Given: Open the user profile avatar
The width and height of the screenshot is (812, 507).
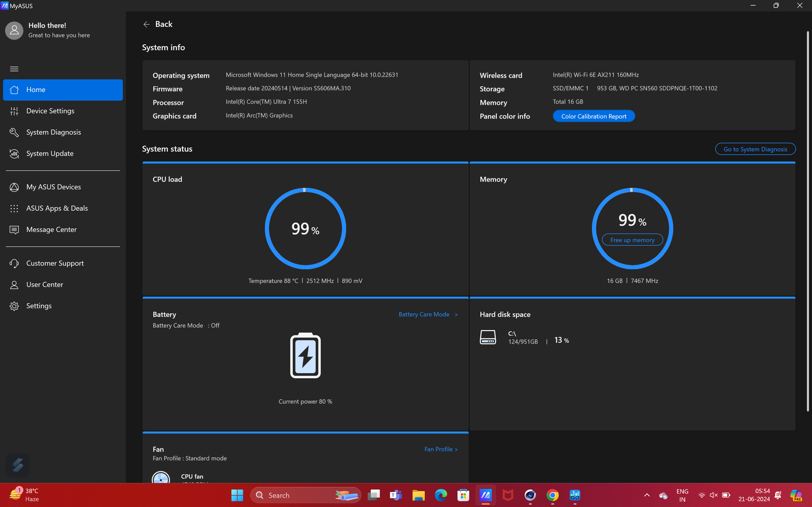Looking at the screenshot, I should (14, 30).
